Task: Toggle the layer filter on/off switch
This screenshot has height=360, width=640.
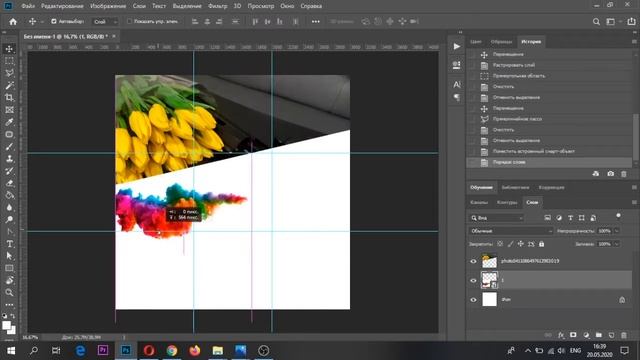Action: click(618, 216)
